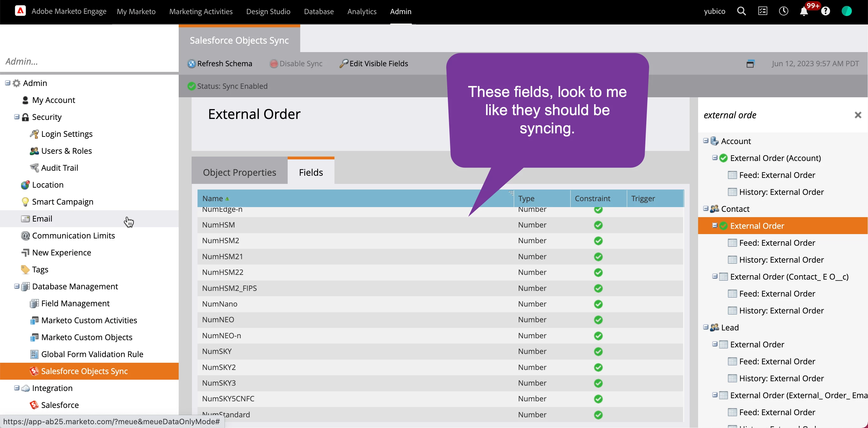The width and height of the screenshot is (868, 428).
Task: Collapse the Database Management node
Action: [x=17, y=286]
